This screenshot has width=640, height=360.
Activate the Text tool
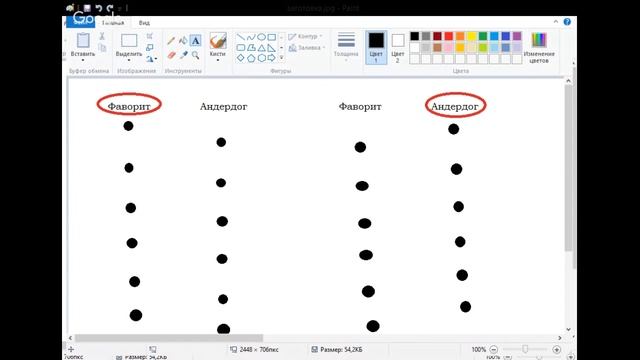coord(196,40)
